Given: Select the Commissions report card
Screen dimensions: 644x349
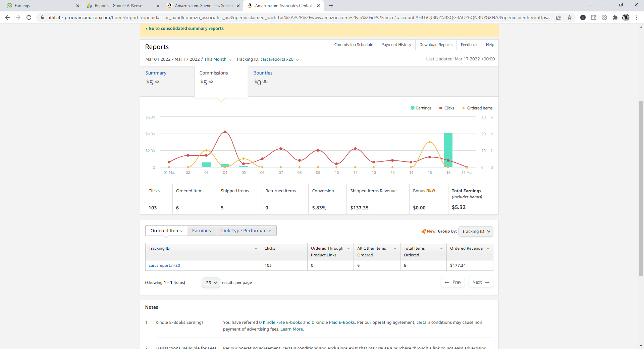Looking at the screenshot, I should [x=221, y=82].
